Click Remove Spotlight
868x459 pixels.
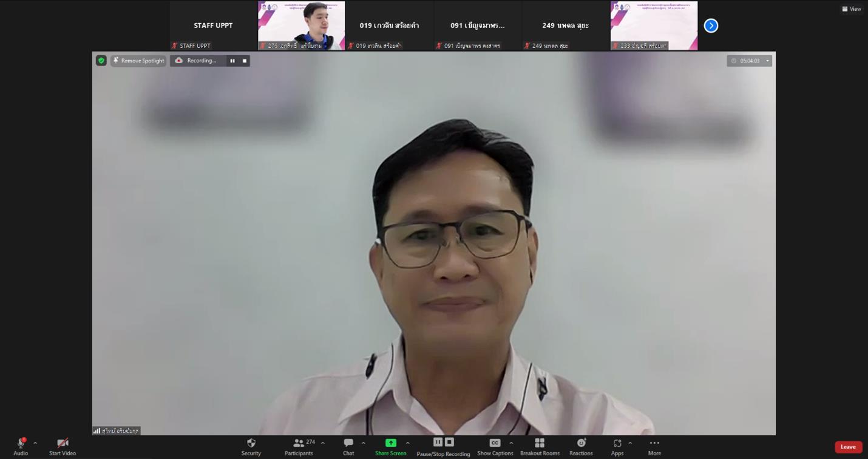[138, 61]
